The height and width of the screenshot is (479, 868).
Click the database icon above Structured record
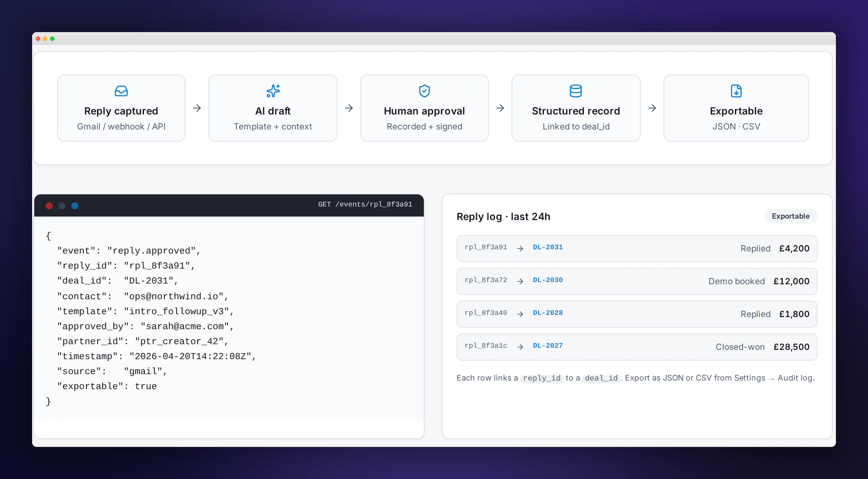[x=576, y=91]
